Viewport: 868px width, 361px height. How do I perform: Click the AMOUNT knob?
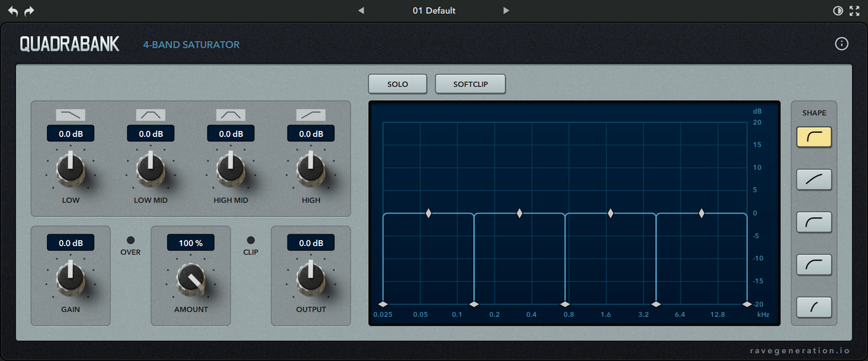191,278
